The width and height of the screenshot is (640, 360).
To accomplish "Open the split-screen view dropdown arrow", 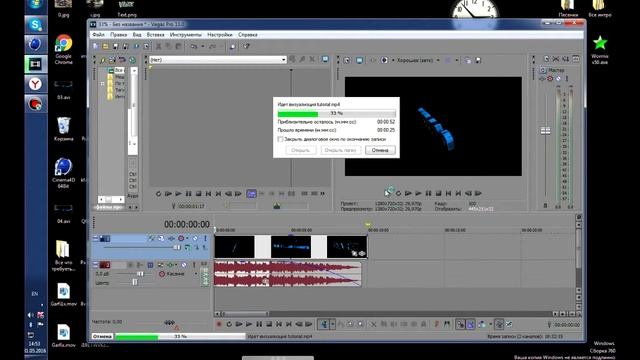I will point(393,60).
